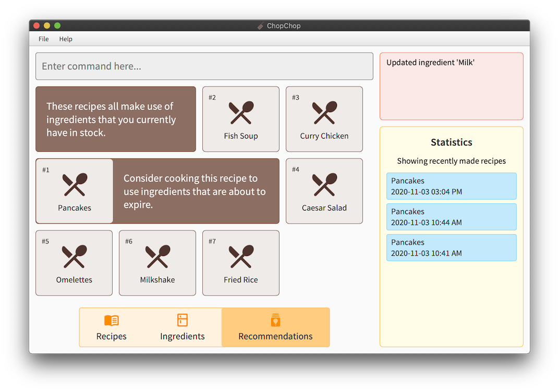Click the #1 label on Pancakes card

pos(46,170)
